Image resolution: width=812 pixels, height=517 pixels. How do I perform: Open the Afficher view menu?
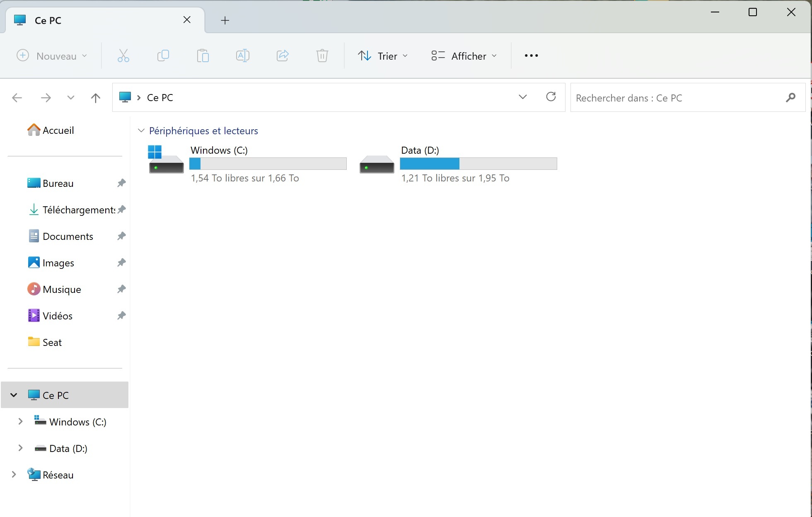click(464, 56)
